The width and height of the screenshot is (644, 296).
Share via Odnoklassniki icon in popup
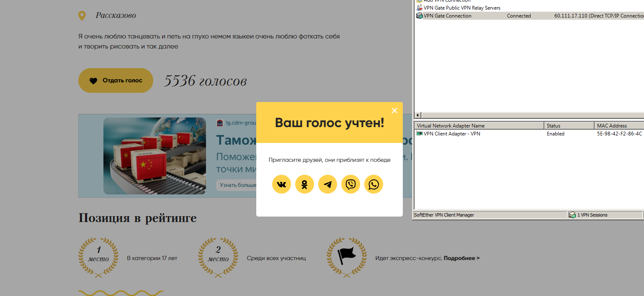click(x=304, y=184)
